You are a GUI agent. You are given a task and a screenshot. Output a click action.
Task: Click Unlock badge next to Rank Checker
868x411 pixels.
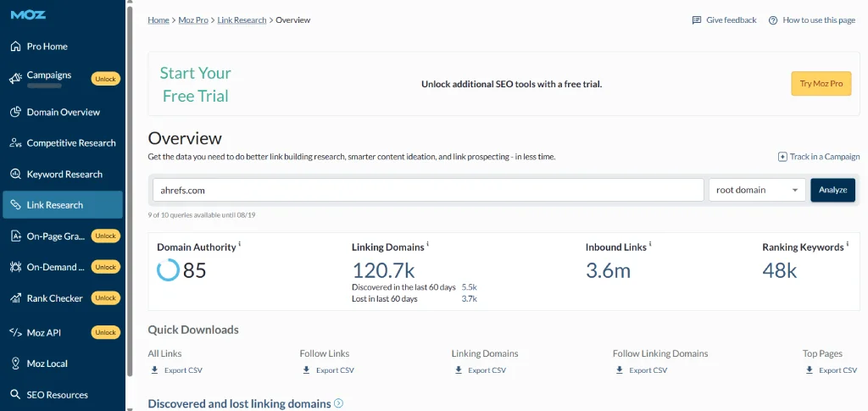pos(106,298)
